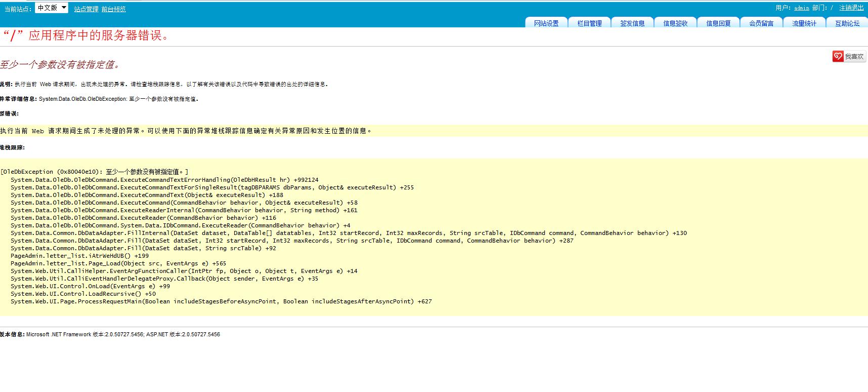The height and width of the screenshot is (392, 868).
Task: Open the 信息回复 tab
Action: click(x=718, y=23)
